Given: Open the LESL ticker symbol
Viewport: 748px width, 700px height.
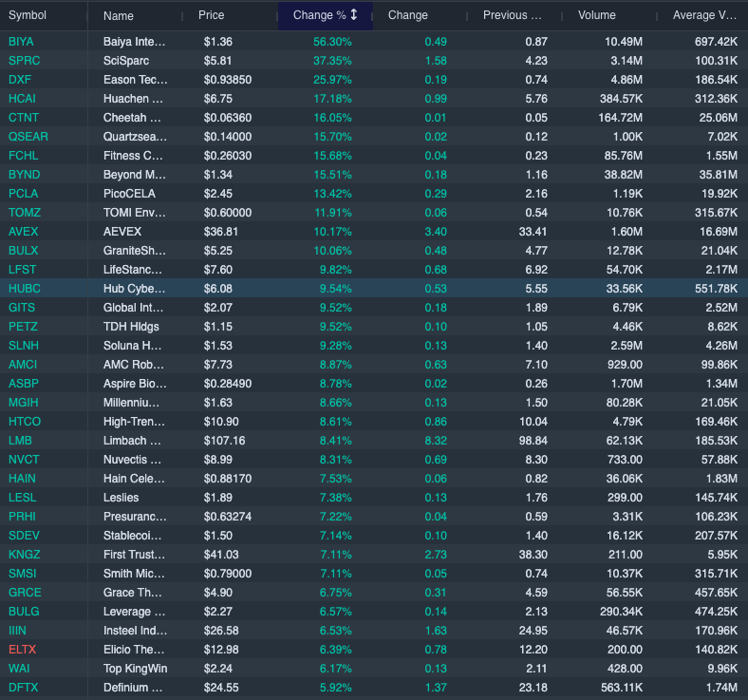Looking at the screenshot, I should pos(23,498).
